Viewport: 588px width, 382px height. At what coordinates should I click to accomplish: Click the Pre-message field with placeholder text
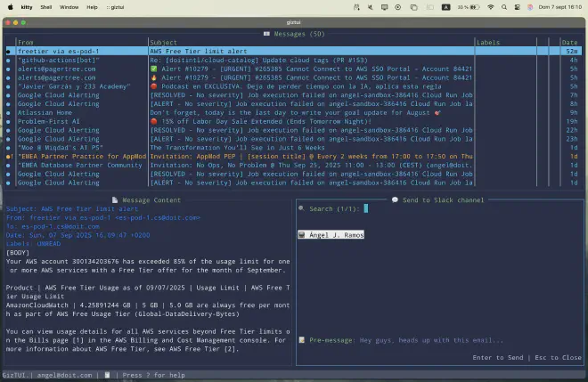click(x=431, y=340)
